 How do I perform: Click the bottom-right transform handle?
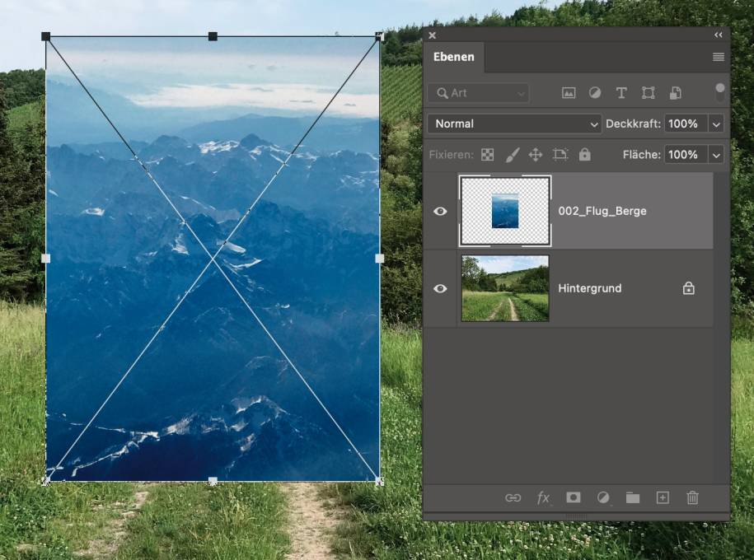(x=379, y=481)
